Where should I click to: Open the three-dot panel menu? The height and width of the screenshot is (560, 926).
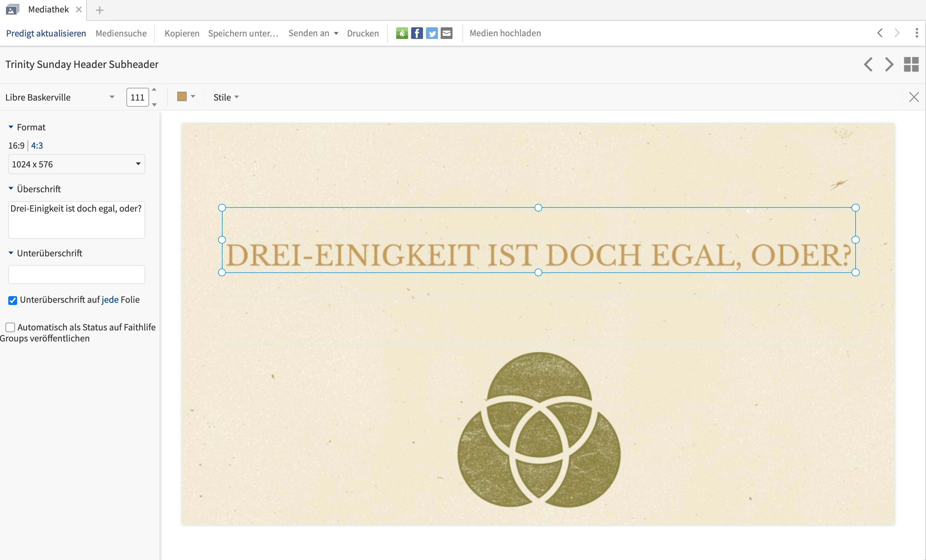tap(917, 33)
